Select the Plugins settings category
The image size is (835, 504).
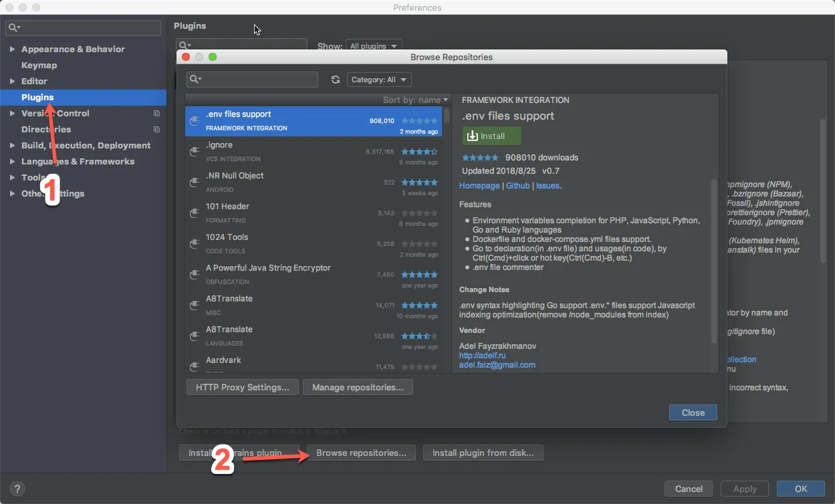(37, 98)
